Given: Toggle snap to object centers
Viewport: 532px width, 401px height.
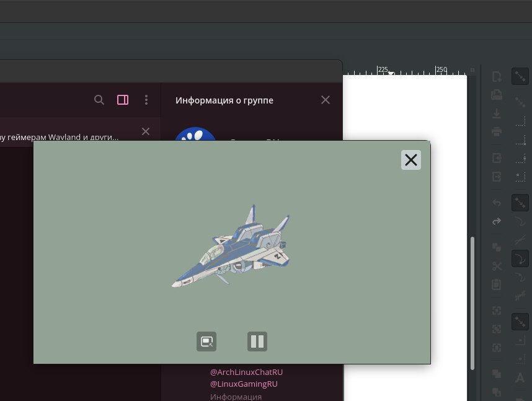Looking at the screenshot, I should [520, 341].
